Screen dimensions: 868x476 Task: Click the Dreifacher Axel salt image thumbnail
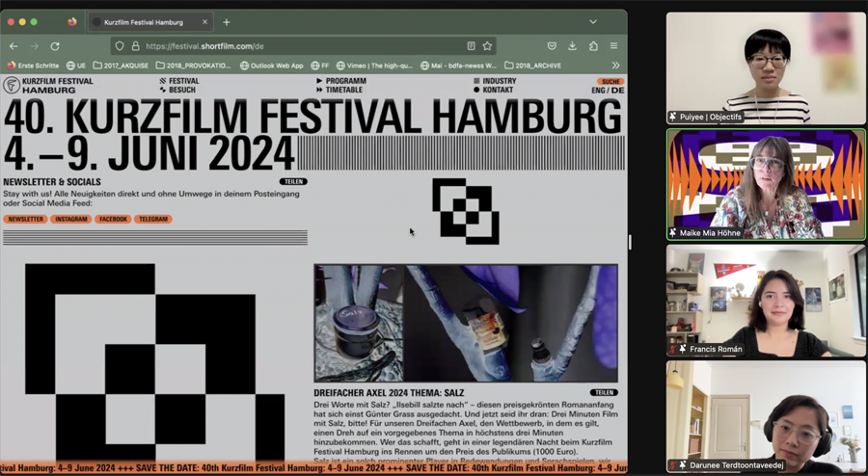pyautogui.click(x=465, y=324)
